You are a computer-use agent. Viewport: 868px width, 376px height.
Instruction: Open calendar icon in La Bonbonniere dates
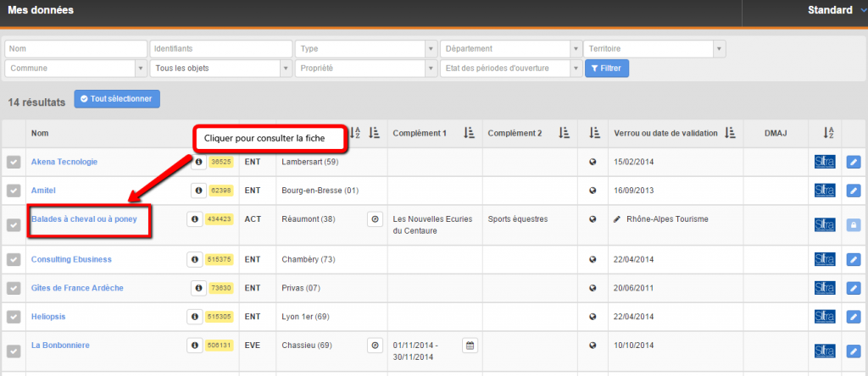[470, 346]
